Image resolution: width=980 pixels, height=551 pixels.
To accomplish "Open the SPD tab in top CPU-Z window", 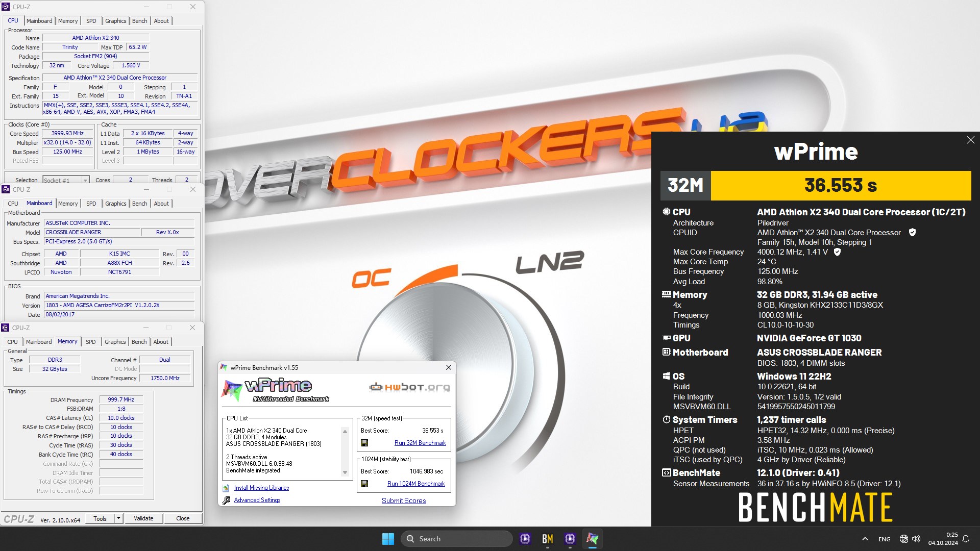I will (x=91, y=21).
